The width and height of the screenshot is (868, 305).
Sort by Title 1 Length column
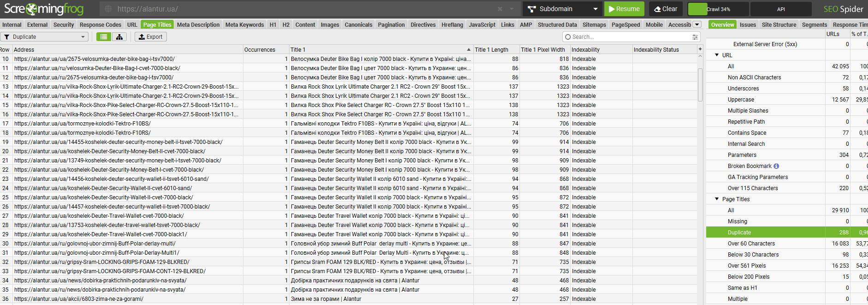[496, 49]
